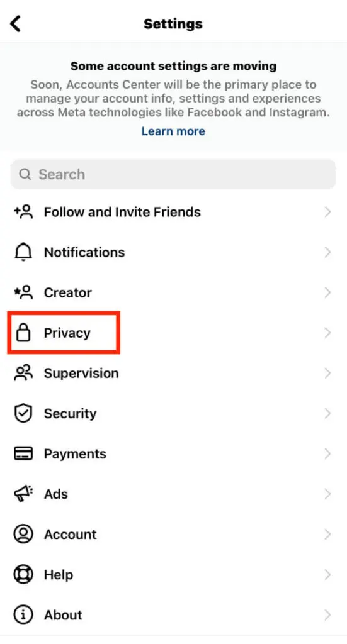Click the Security shield icon
347x644 pixels.
pos(23,413)
